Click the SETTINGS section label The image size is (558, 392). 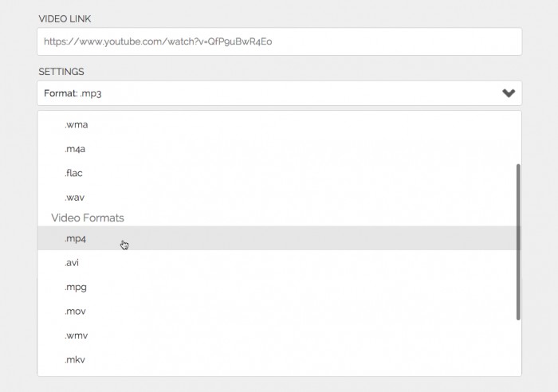pyautogui.click(x=61, y=72)
